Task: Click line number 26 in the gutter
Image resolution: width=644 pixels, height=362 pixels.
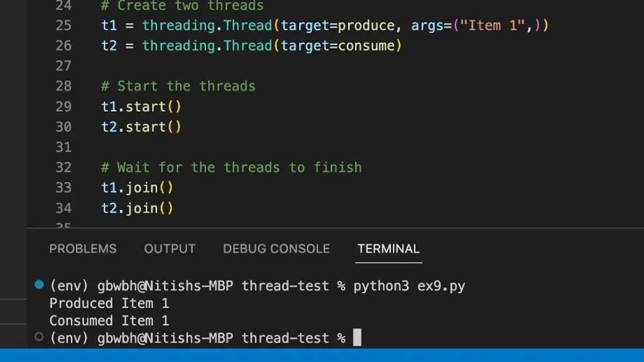Action: (x=63, y=46)
